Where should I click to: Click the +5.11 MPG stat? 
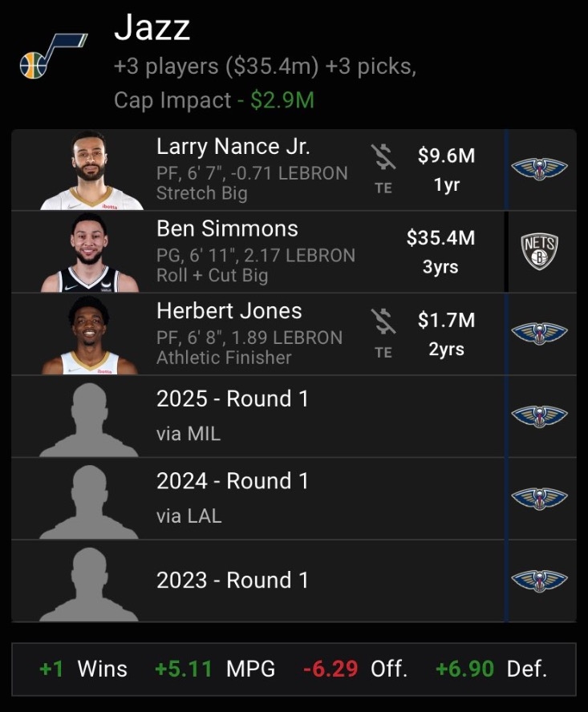click(217, 669)
